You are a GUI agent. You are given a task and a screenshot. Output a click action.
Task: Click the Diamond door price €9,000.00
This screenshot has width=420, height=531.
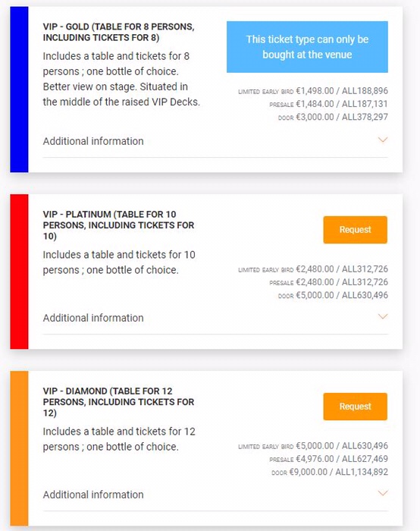click(x=309, y=472)
